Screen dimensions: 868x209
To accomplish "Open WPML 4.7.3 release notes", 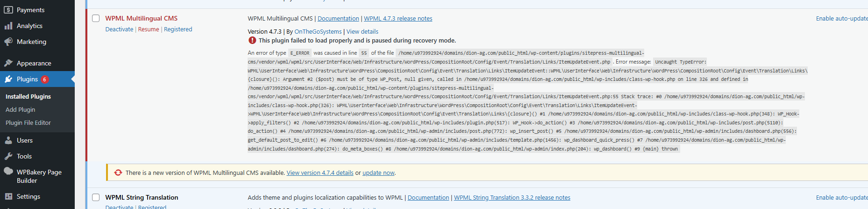I will [398, 18].
